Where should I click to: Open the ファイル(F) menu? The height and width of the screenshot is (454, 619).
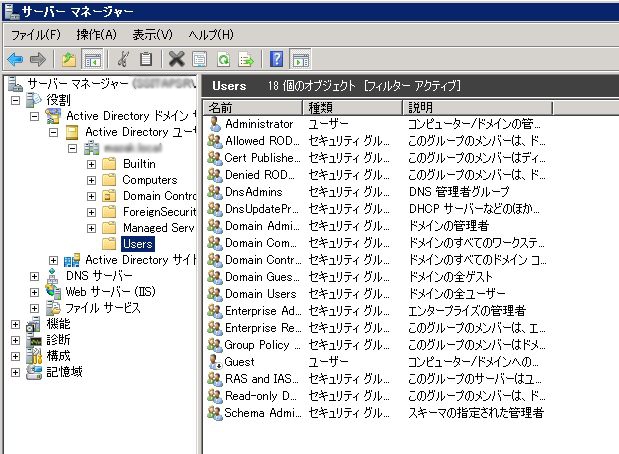pyautogui.click(x=36, y=35)
